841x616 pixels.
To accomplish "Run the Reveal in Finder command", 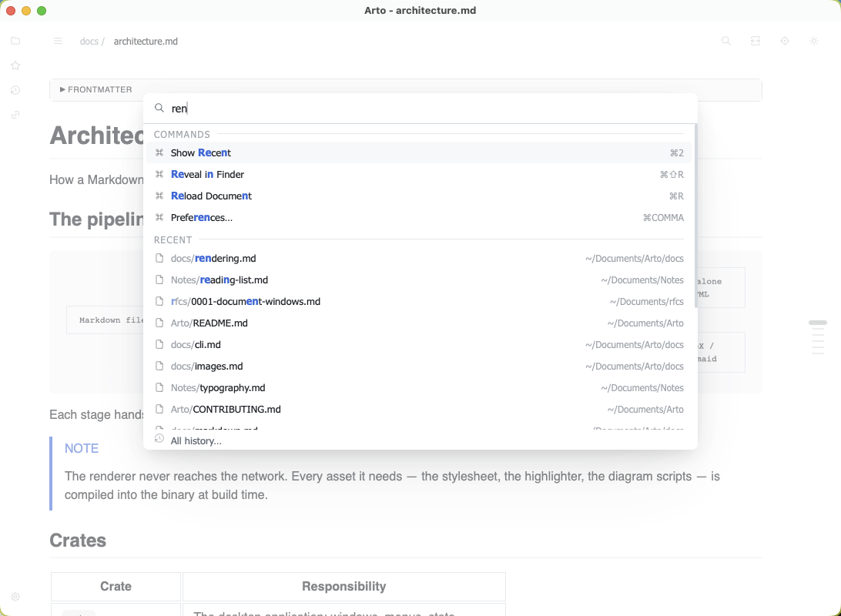I will pyautogui.click(x=419, y=174).
